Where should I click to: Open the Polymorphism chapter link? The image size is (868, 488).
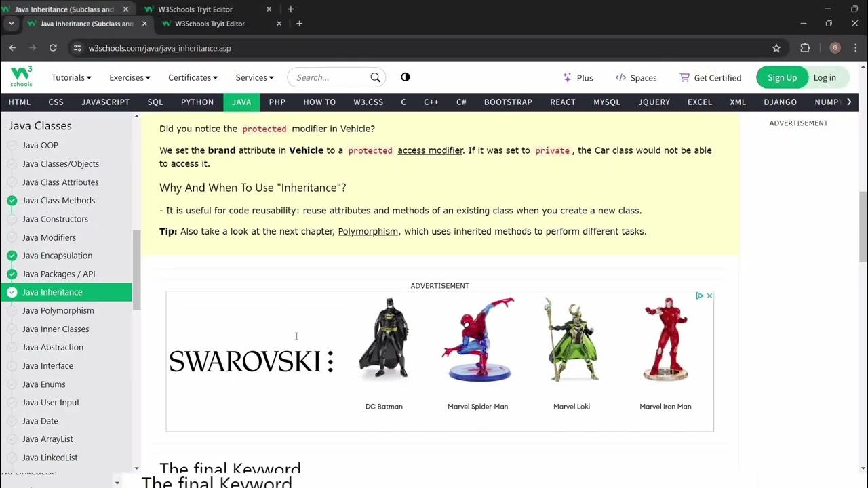point(368,231)
